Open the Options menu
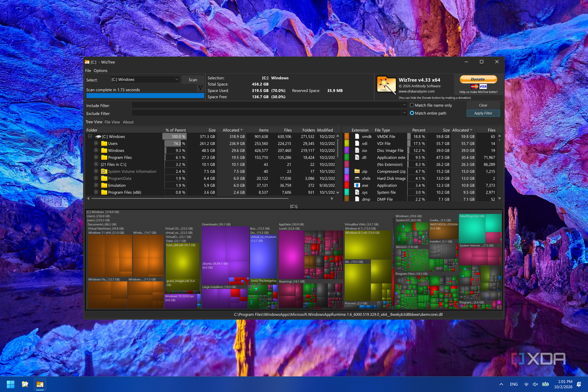The width and height of the screenshot is (588, 392). click(100, 71)
